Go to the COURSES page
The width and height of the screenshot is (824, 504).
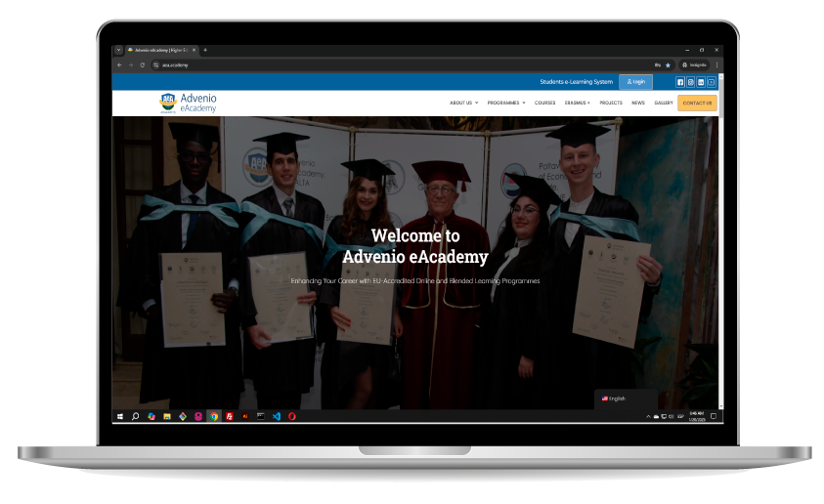point(545,103)
